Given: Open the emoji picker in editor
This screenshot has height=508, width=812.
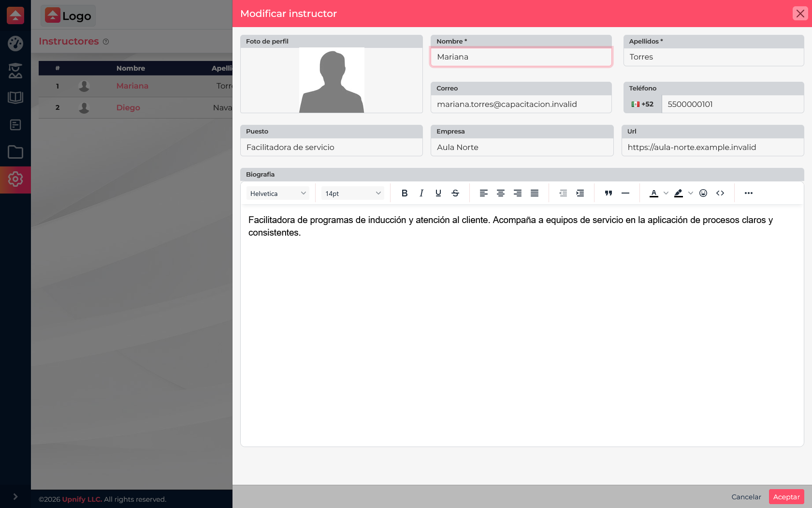Looking at the screenshot, I should tap(703, 193).
